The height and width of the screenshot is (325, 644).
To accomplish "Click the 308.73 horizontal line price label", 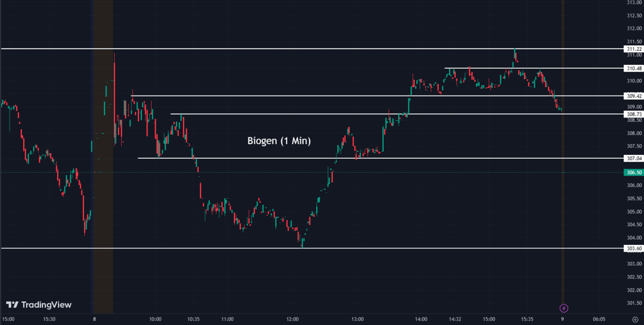I will (634, 114).
